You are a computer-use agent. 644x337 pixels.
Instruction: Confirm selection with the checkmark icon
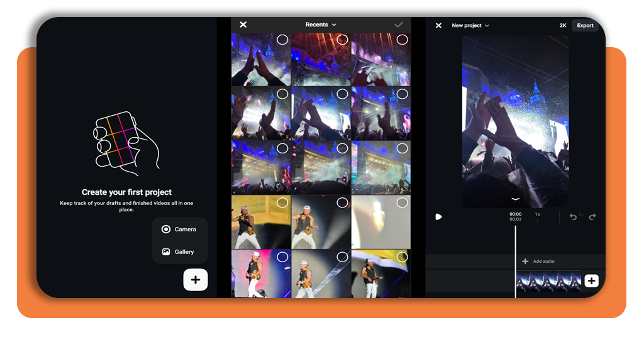398,25
